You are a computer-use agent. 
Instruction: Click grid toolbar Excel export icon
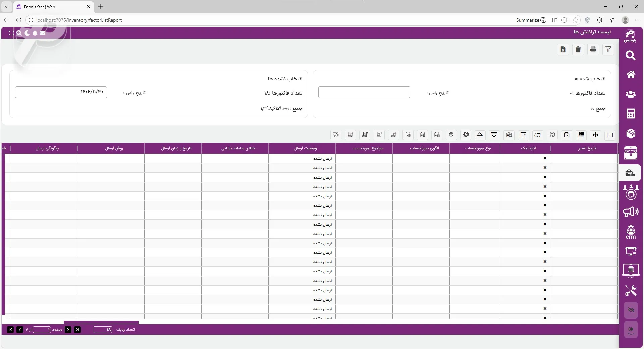[x=509, y=135]
